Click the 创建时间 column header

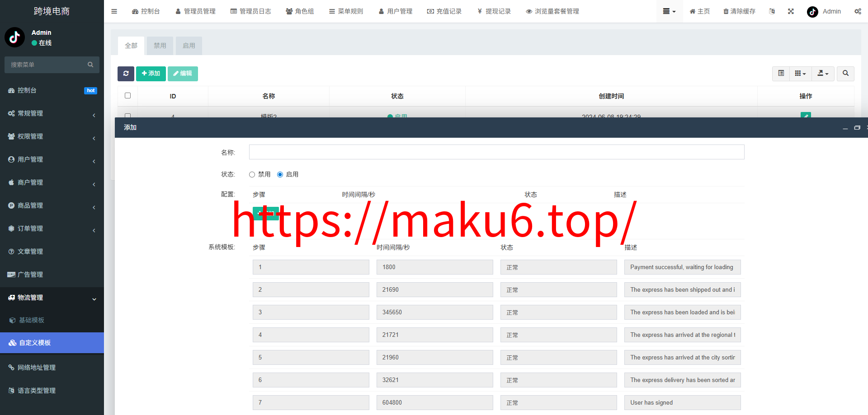point(611,96)
